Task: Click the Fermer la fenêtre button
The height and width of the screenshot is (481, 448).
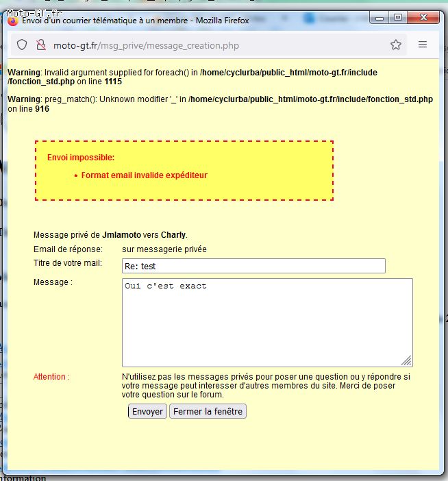Action: pos(208,411)
